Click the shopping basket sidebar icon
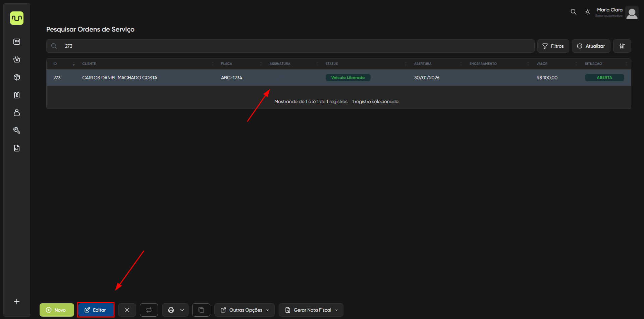Viewport: 644px width, 319px height. pyautogui.click(x=17, y=59)
